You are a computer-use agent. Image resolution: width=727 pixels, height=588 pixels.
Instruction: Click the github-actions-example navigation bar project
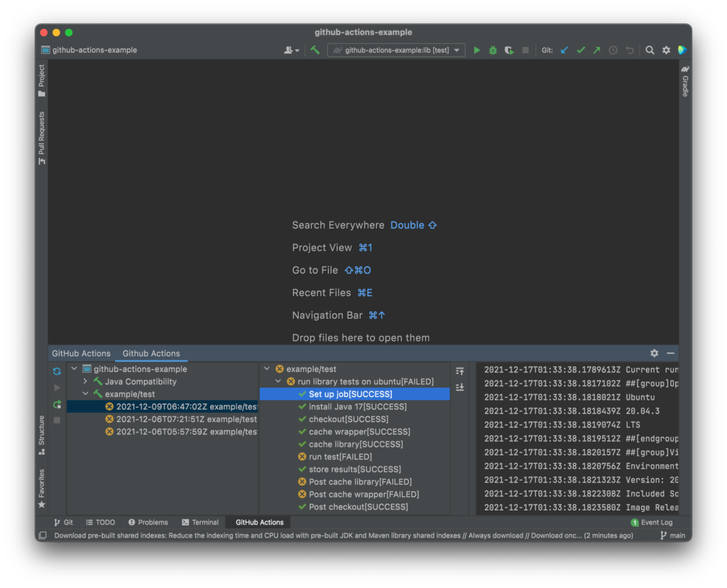tap(89, 50)
